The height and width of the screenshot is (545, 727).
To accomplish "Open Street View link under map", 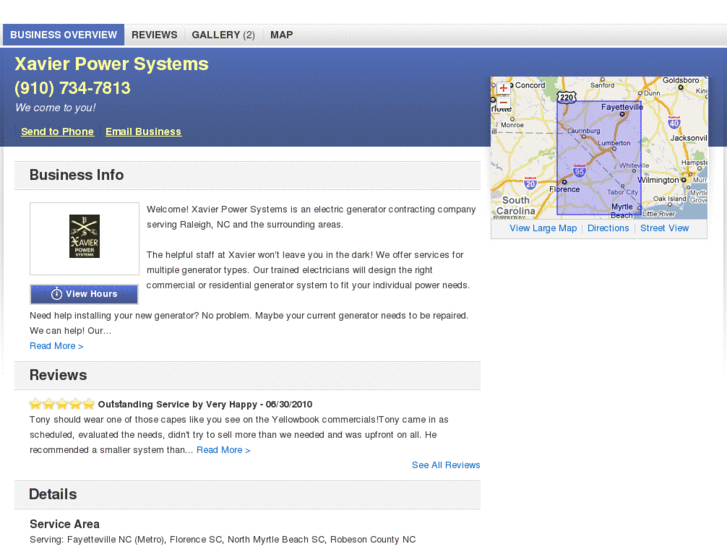I will [664, 228].
